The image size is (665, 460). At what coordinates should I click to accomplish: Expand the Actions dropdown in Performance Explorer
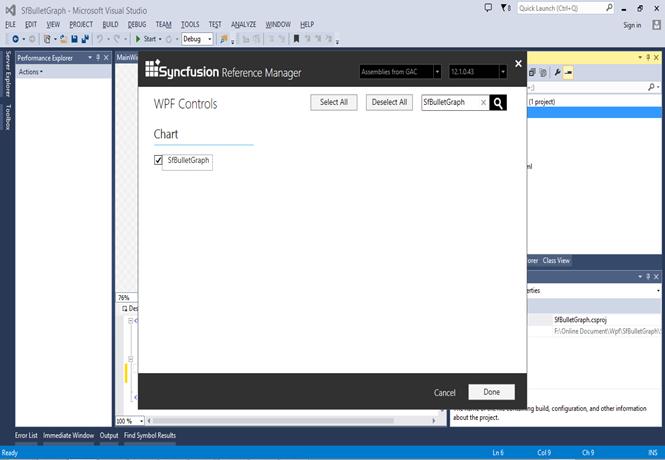31,72
